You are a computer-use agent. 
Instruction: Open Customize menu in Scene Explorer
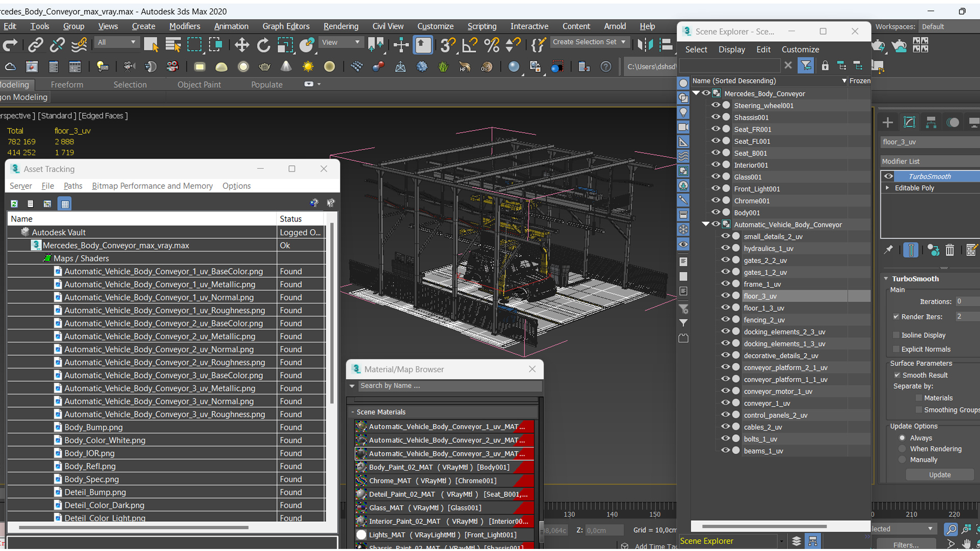tap(800, 49)
